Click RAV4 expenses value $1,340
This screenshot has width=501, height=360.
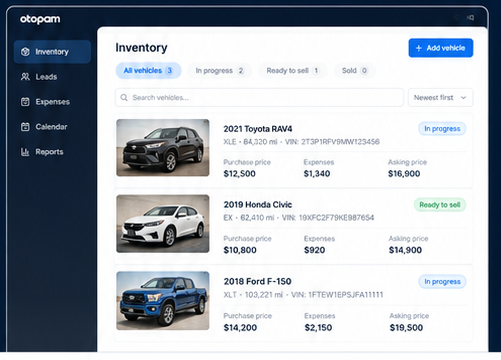317,174
